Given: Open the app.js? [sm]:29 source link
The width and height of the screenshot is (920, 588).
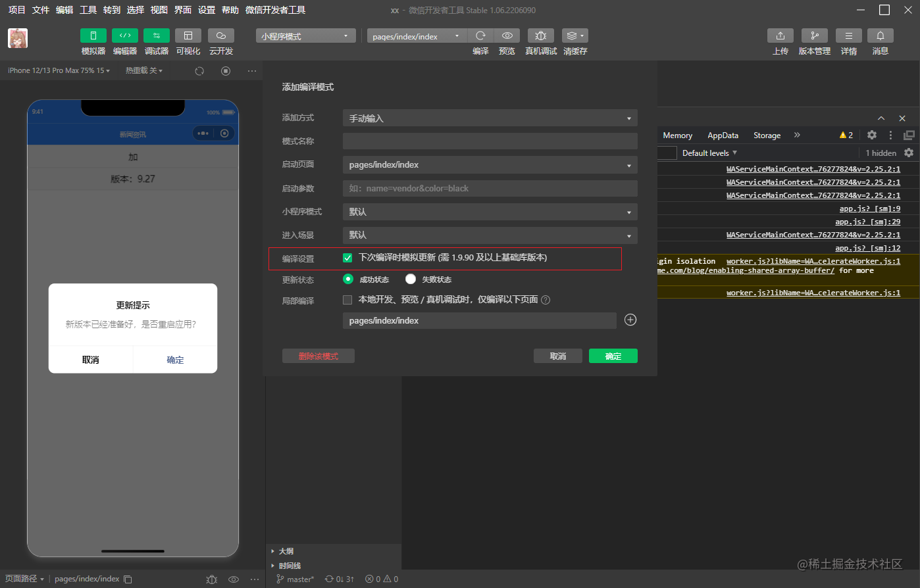Looking at the screenshot, I should (867, 222).
